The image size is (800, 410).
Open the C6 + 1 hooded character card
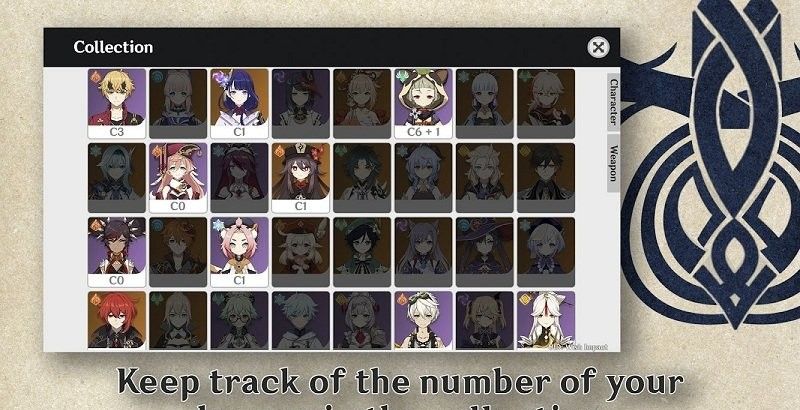(423, 104)
